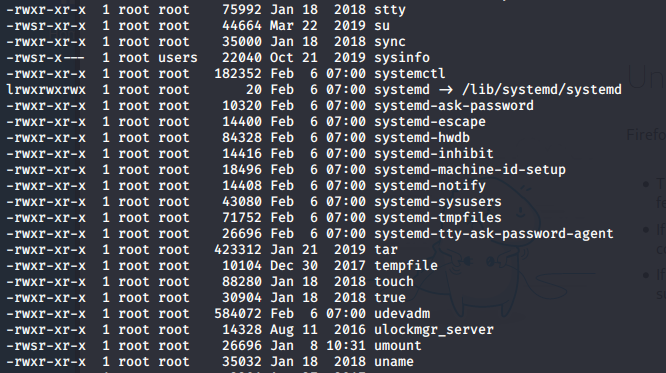Click the -rwsr-x--- permissions string for sysinfo

[x=45, y=58]
